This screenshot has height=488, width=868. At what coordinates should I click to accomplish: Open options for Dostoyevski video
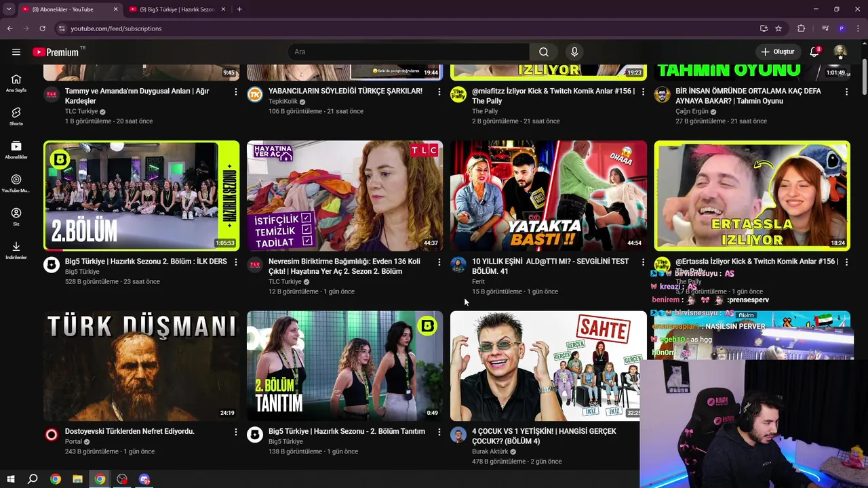pos(236,432)
